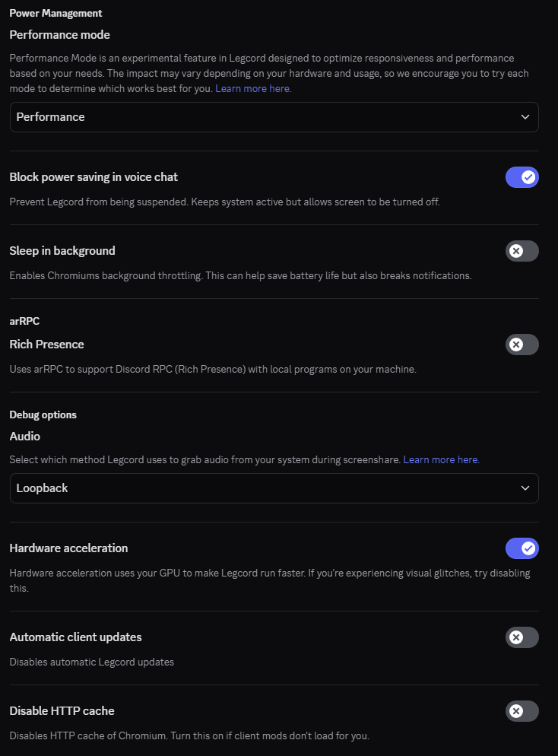
Task: Click the chevron arrow beside Performance
Action: click(525, 117)
